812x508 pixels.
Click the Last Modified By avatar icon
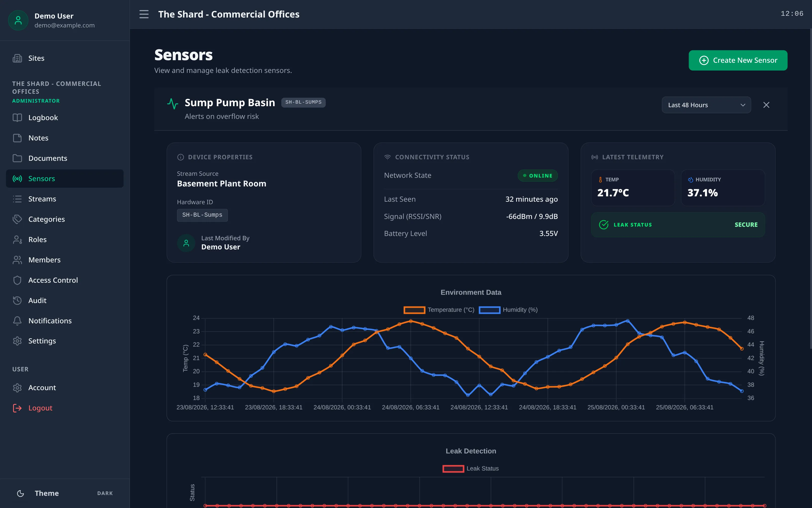pyautogui.click(x=186, y=243)
